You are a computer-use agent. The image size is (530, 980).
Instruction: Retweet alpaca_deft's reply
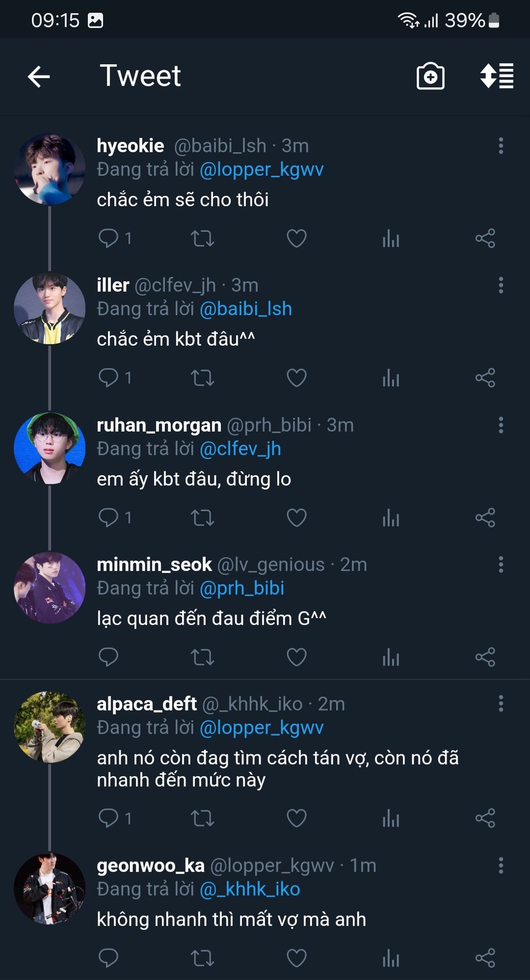(203, 819)
